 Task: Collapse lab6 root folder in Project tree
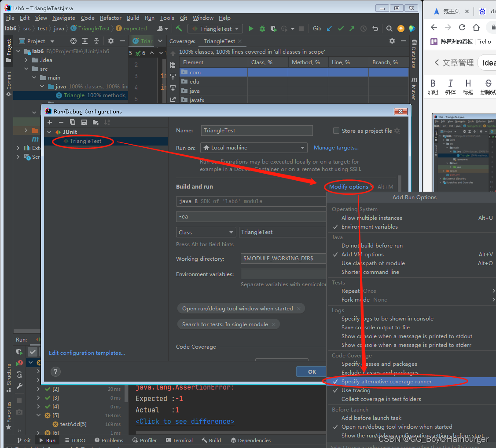[18, 51]
